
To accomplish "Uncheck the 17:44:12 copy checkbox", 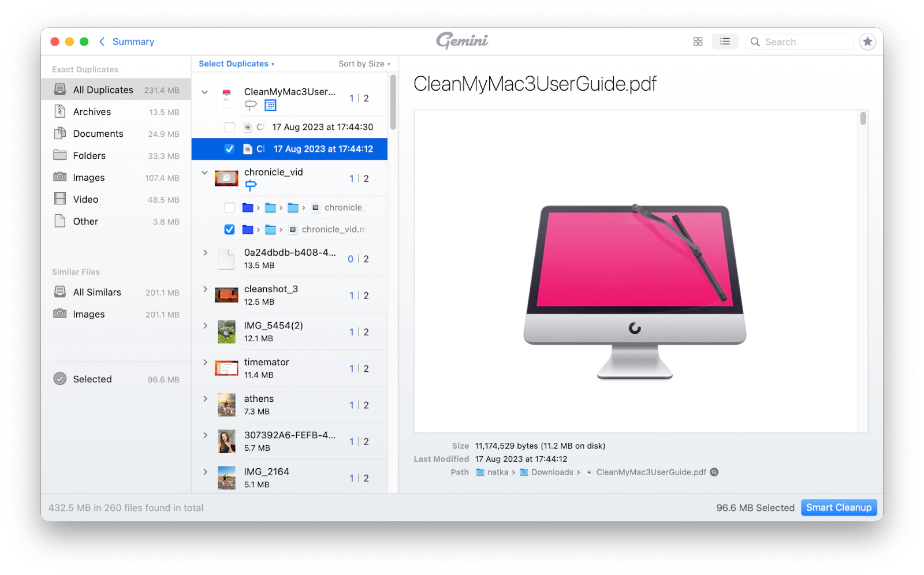I will (229, 149).
